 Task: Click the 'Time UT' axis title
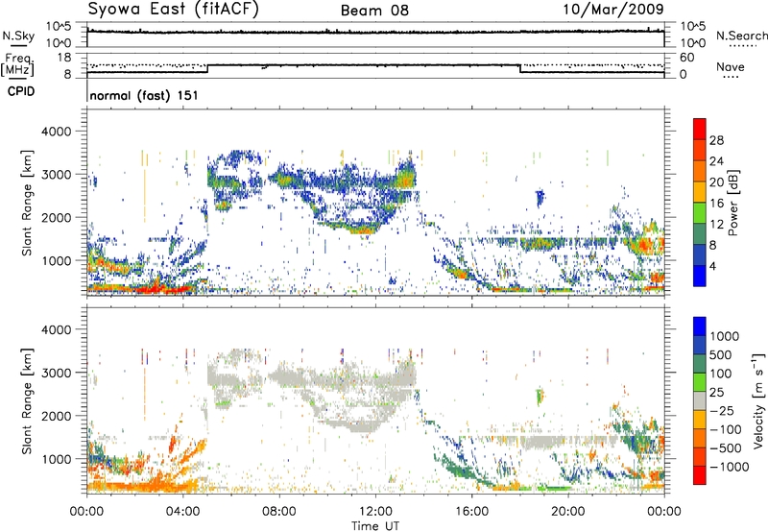coord(375,525)
